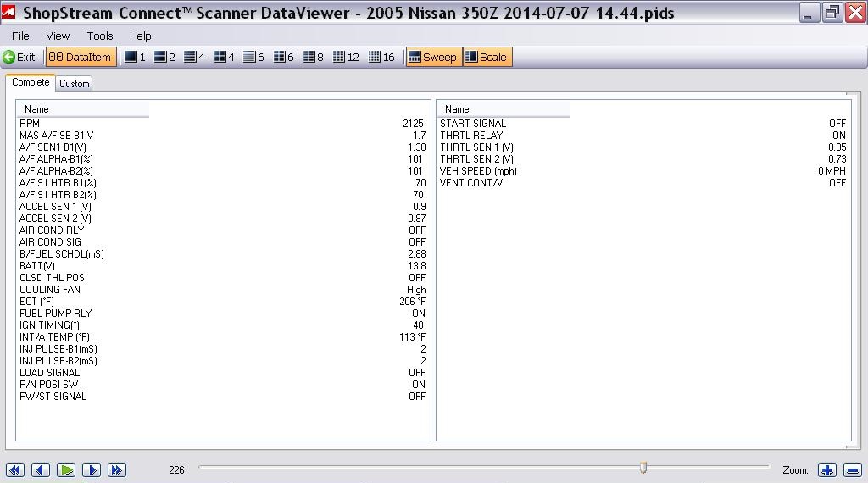The image size is (868, 483).
Task: Select the THRTL RELAY row
Action: [644, 136]
